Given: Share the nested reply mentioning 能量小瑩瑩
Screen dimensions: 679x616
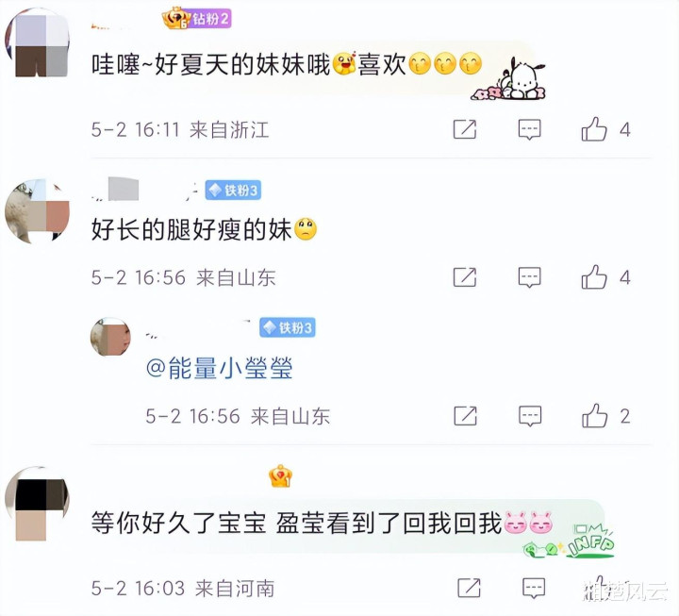Looking at the screenshot, I should [465, 416].
